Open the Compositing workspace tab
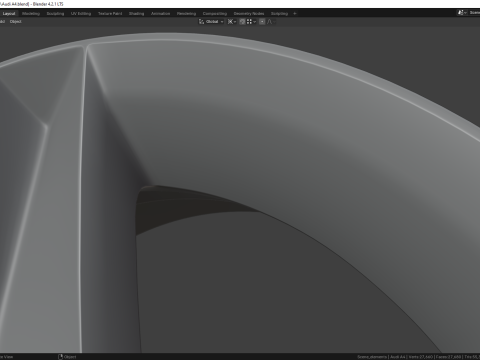Image resolution: width=480 pixels, height=360 pixels. pyautogui.click(x=215, y=14)
